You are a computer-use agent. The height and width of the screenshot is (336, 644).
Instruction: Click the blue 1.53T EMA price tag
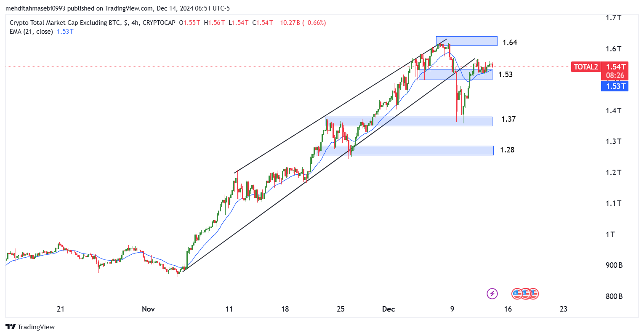[x=615, y=86]
